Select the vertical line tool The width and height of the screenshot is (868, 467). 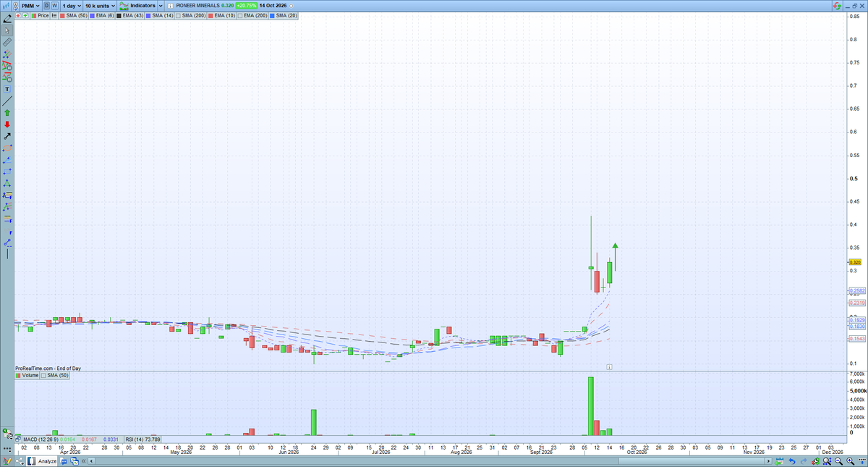point(7,254)
